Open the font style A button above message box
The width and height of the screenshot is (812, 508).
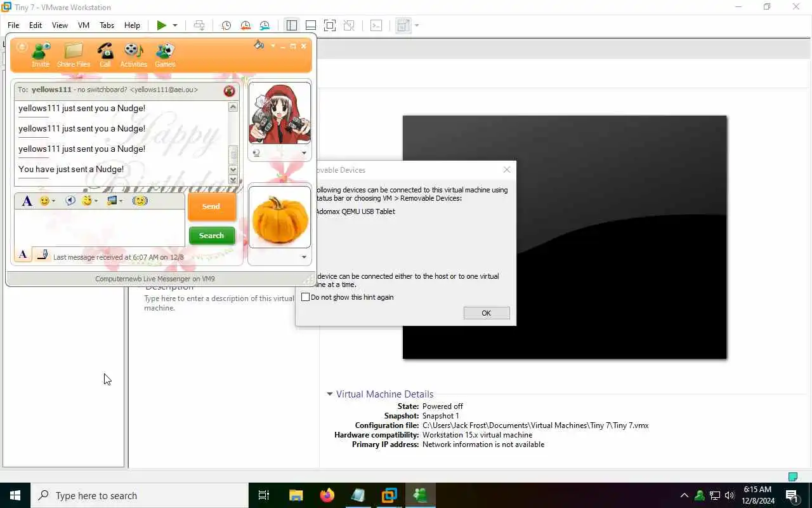pos(27,201)
